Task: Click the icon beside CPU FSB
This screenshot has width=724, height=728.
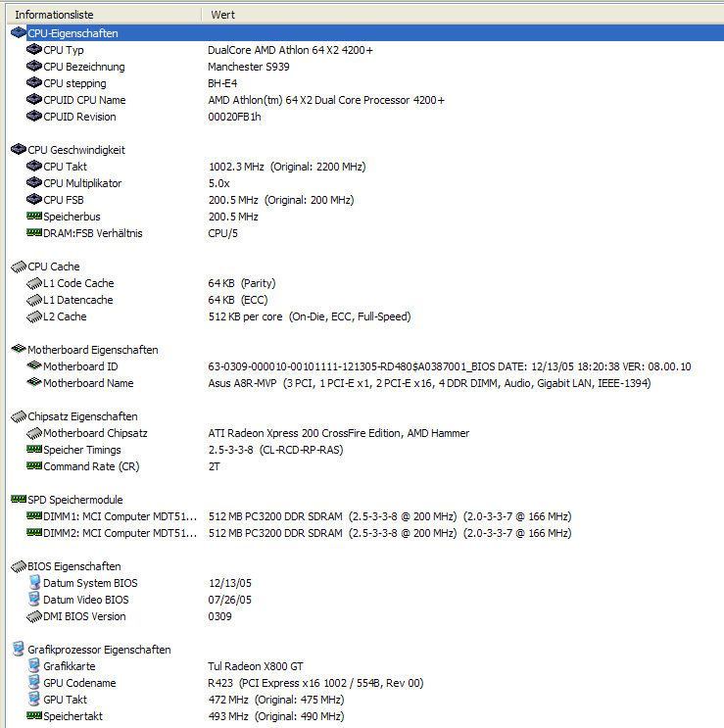Action: (x=34, y=200)
